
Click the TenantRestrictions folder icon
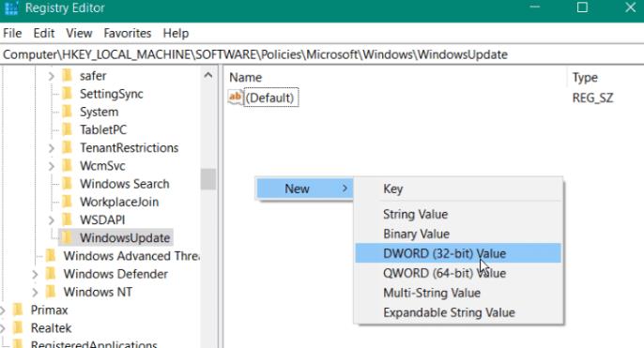coord(67,148)
